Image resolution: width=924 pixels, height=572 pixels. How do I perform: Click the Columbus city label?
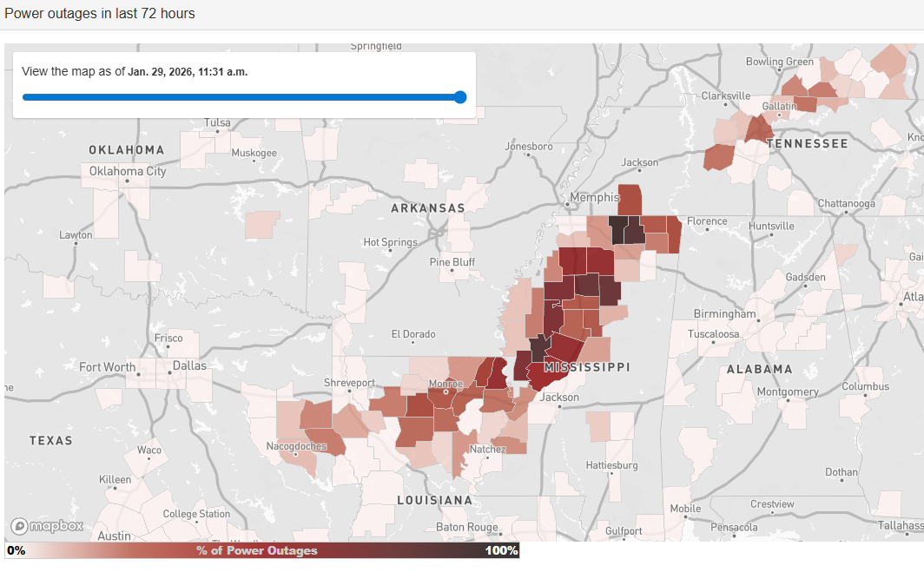click(x=865, y=386)
